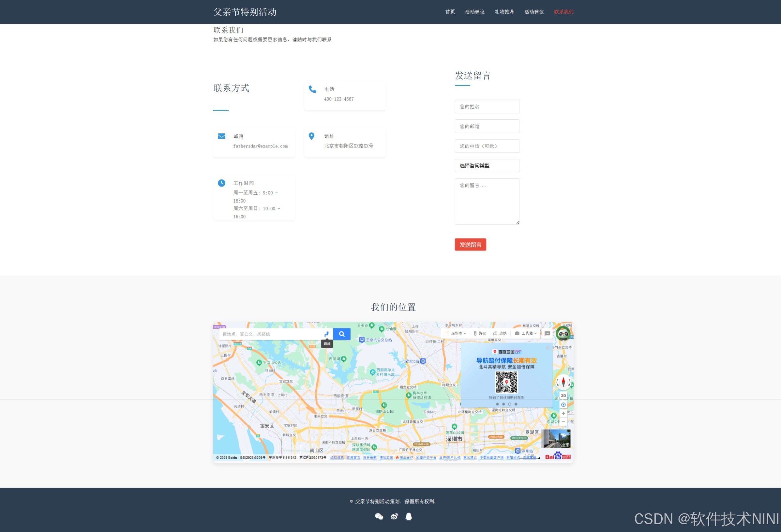Click the QQ penguin footer icon

point(409,517)
